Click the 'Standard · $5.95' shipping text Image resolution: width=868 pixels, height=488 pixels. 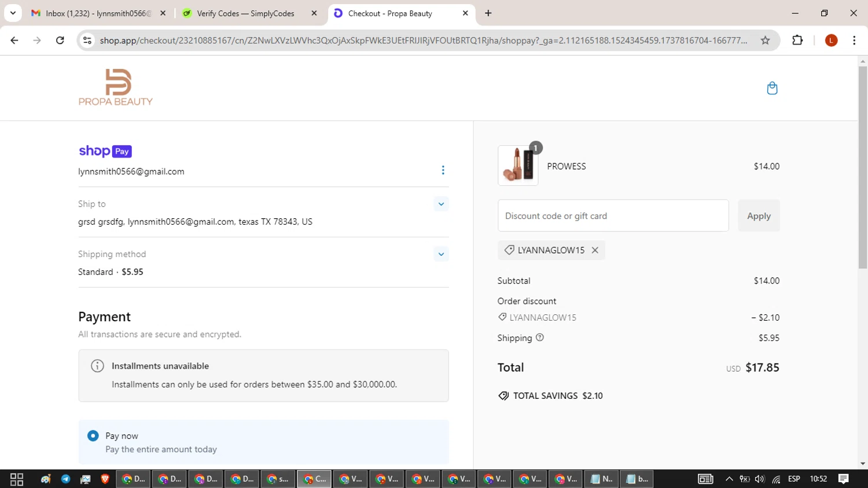click(111, 271)
